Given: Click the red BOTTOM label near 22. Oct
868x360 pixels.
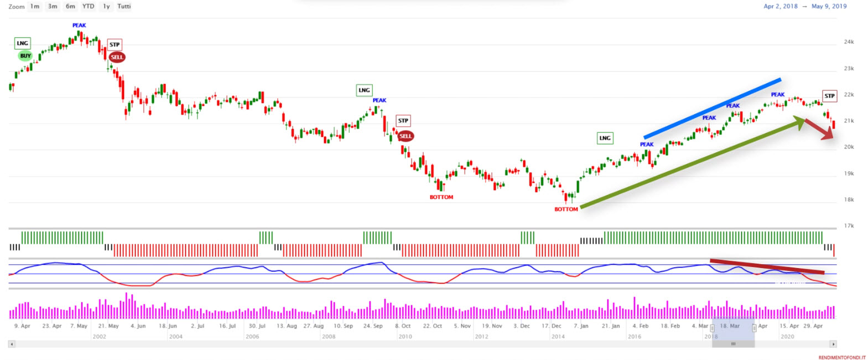Looking at the screenshot, I should tap(441, 197).
